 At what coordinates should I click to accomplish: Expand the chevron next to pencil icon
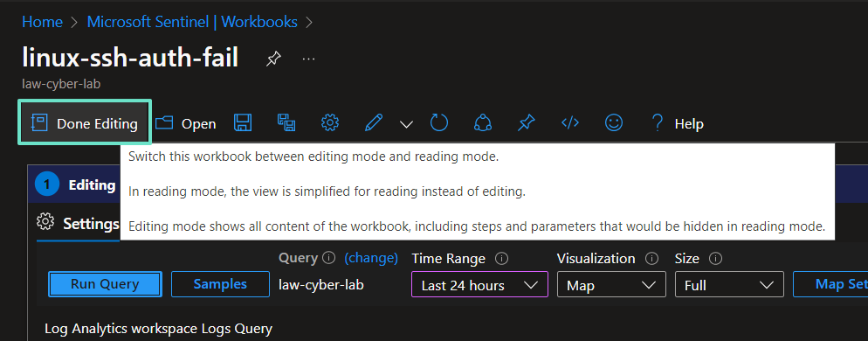coord(406,124)
